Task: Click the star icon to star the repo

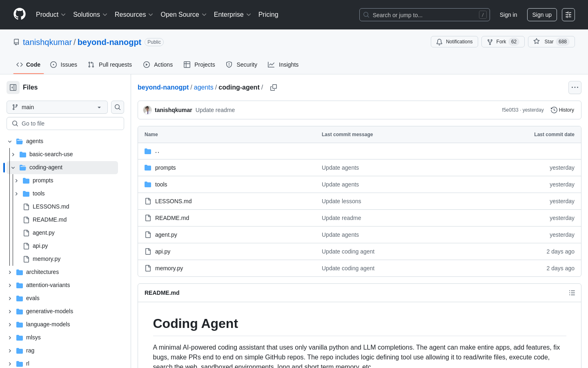Action: (x=537, y=42)
